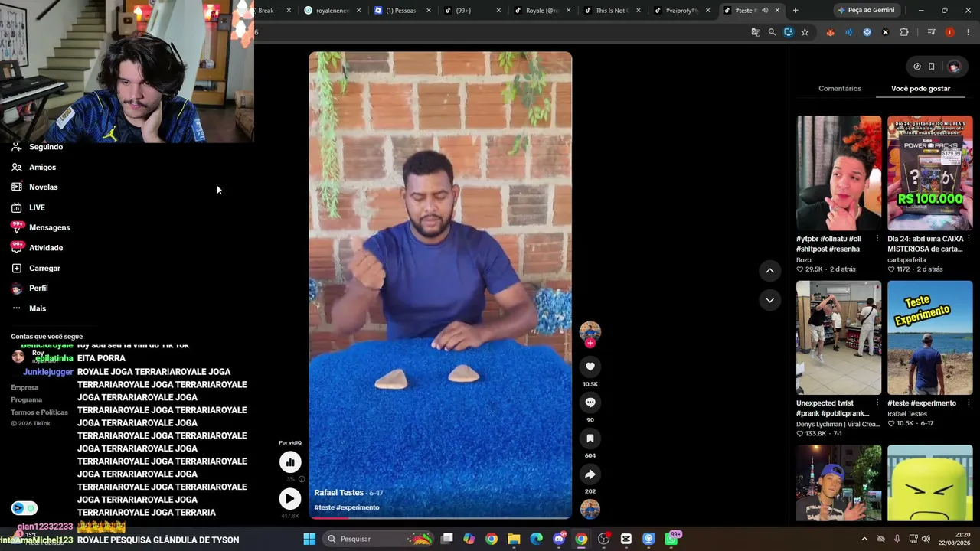This screenshot has width=980, height=551.
Task: Switch to the This Is Not browser tab
Action: click(611, 11)
